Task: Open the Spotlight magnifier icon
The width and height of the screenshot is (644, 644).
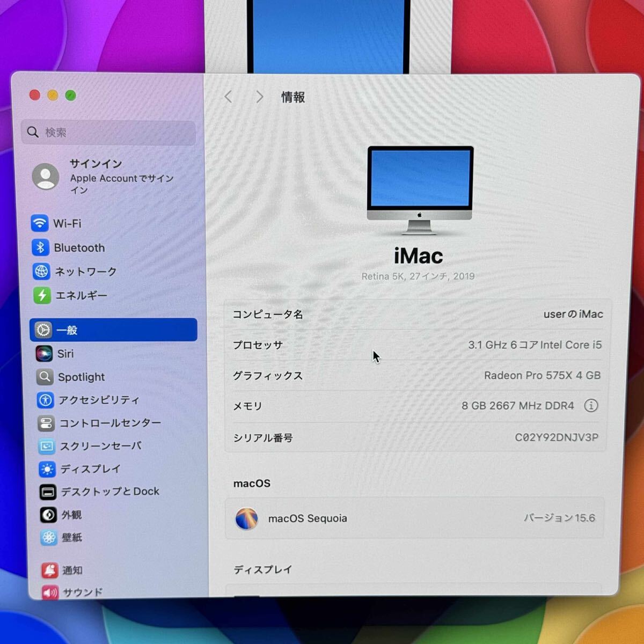Action: coord(45,377)
